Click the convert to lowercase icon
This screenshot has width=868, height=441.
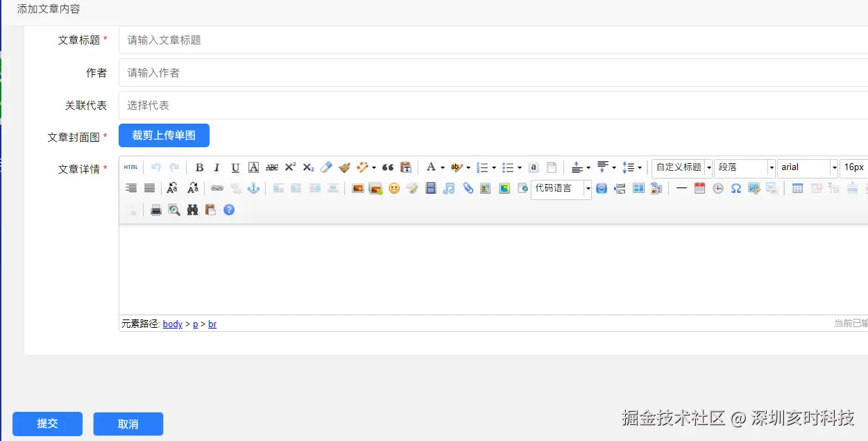[x=194, y=188]
